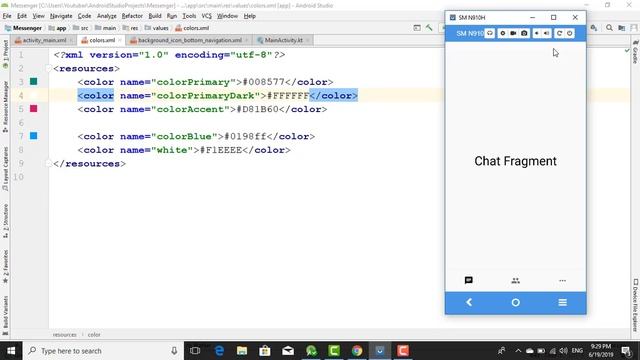Image resolution: width=640 pixels, height=360 pixels.
Task: Switch to background_icon_bottom_navigation.xml tab
Action: [189, 40]
